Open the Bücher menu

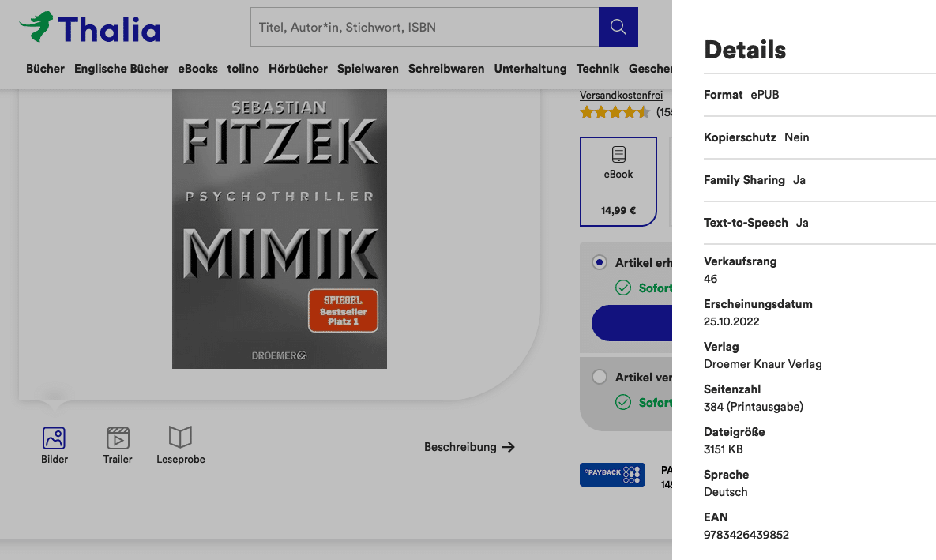45,69
